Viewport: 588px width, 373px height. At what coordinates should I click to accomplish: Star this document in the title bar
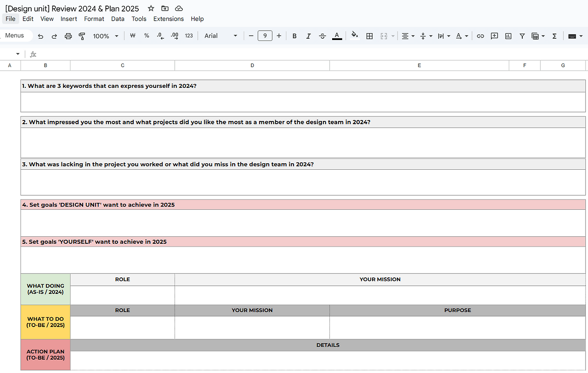pos(151,8)
